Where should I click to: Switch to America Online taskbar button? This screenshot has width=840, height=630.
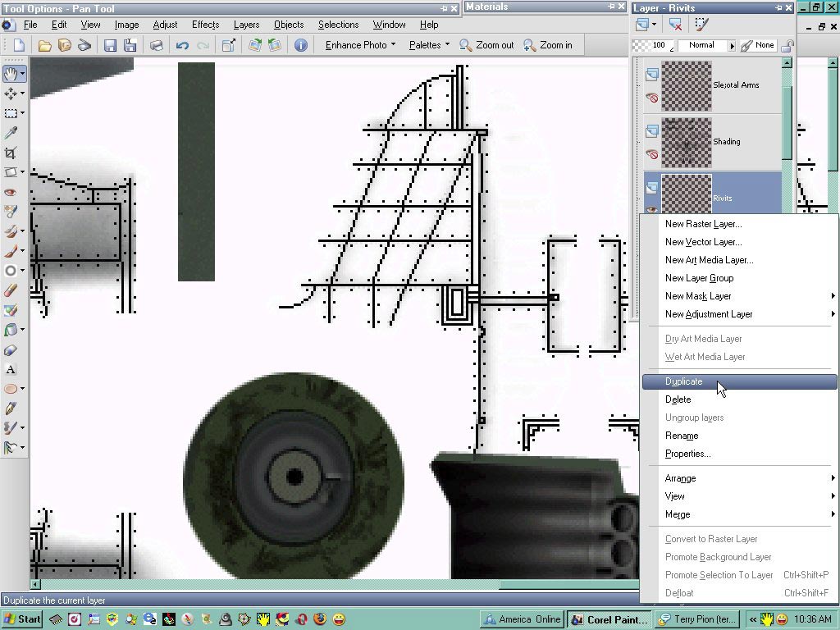click(x=522, y=619)
